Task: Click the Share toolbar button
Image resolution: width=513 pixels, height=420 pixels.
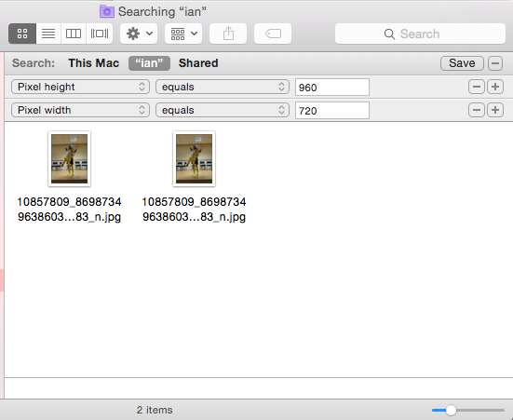Action: click(228, 34)
